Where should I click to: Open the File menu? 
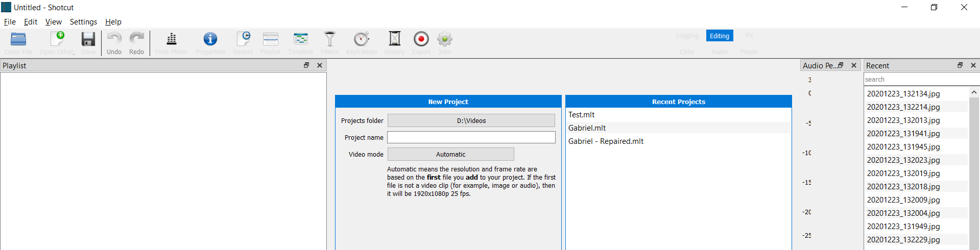coord(10,22)
